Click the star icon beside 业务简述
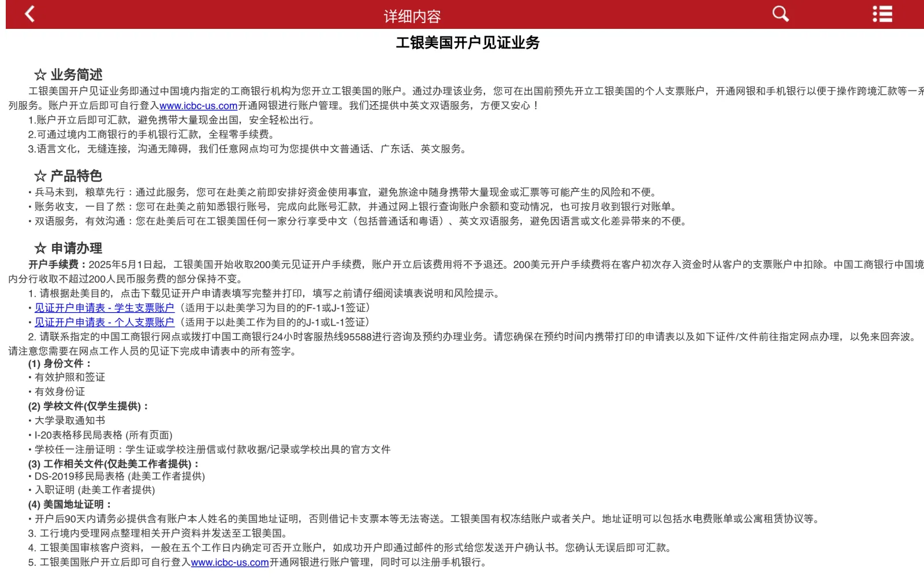924x578 pixels. pyautogui.click(x=40, y=75)
